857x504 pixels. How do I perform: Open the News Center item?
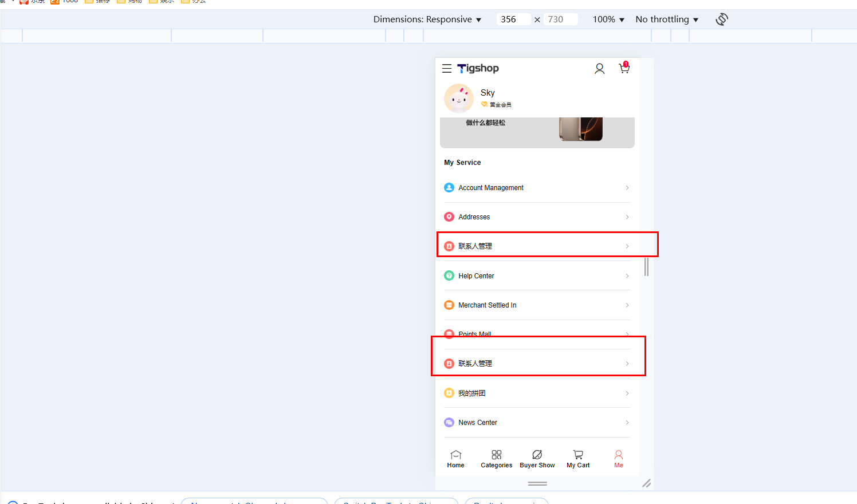[478, 423]
